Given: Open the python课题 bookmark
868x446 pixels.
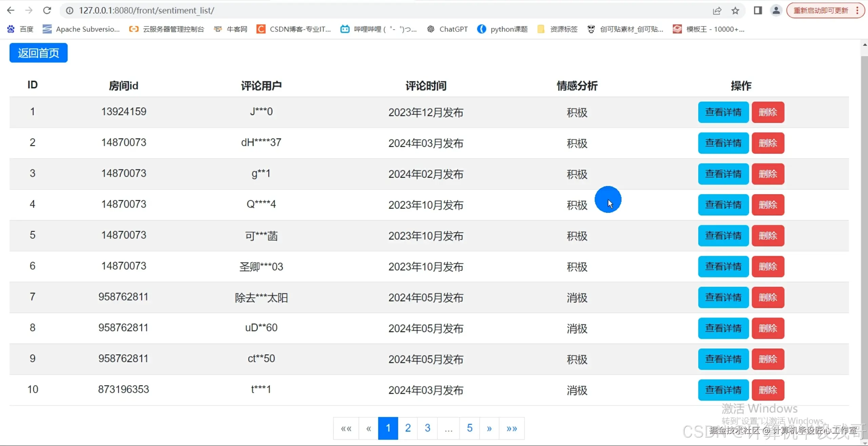Looking at the screenshot, I should point(502,29).
